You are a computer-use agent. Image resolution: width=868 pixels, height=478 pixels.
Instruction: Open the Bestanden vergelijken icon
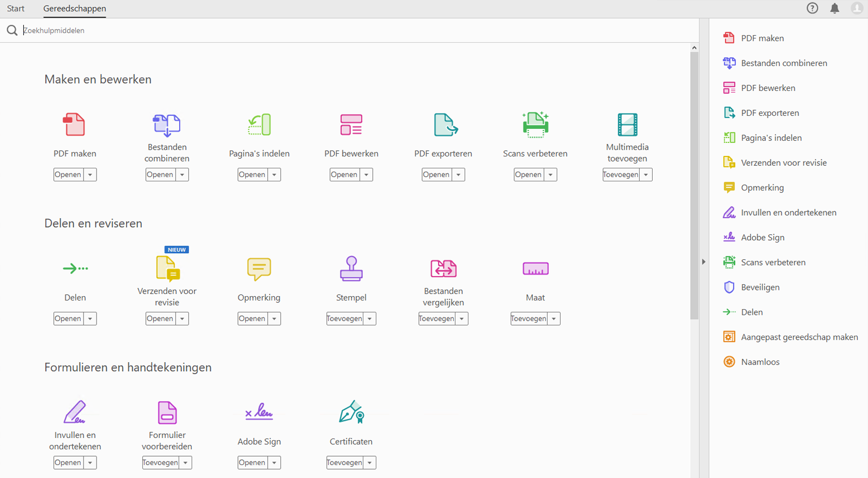tap(444, 268)
